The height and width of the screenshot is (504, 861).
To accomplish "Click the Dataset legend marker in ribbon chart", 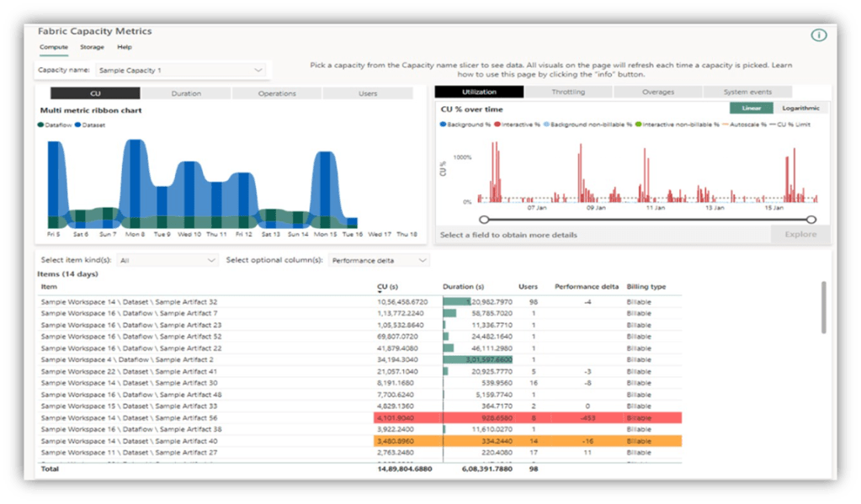I will (x=77, y=125).
